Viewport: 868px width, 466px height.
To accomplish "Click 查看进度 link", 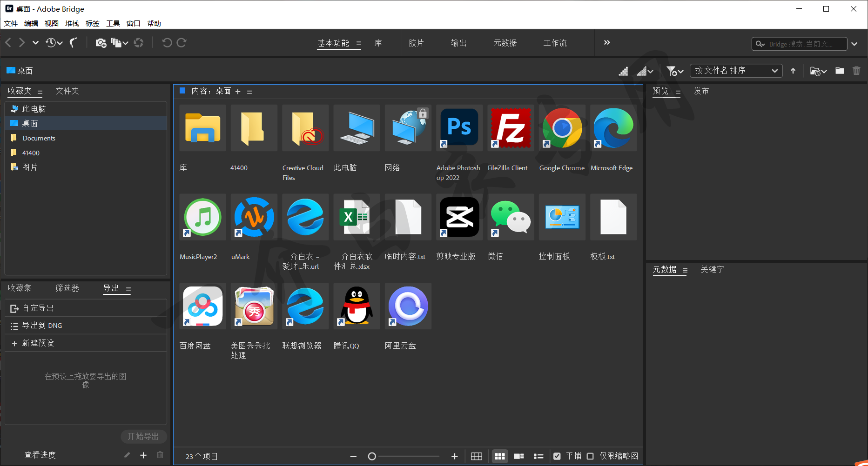I will 40,455.
